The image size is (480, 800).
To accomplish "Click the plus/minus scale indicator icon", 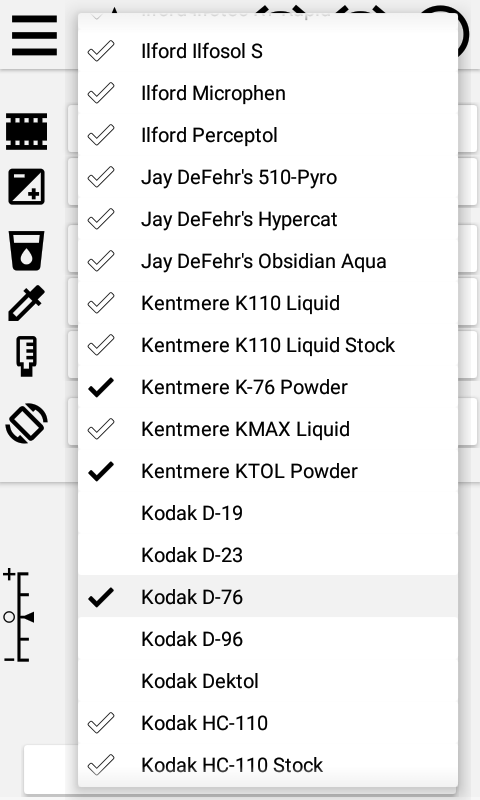I will click(18, 616).
